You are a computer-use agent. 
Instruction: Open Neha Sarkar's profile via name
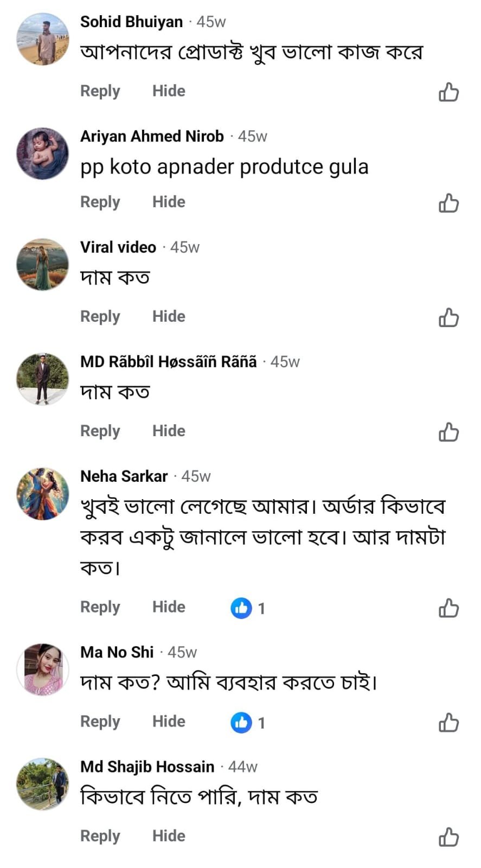(x=124, y=476)
